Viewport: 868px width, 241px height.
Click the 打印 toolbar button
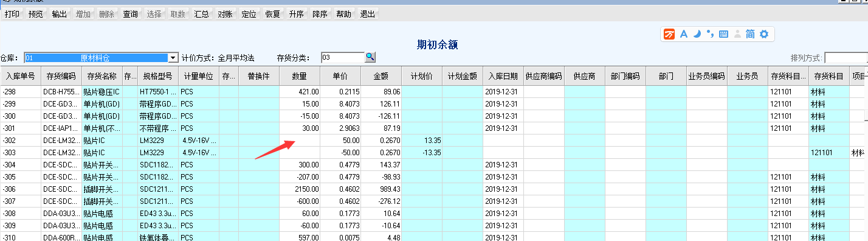tap(12, 14)
